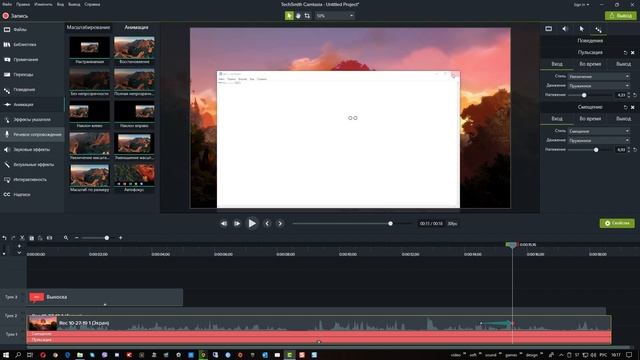Reset the Смещение behavior settings

click(625, 107)
